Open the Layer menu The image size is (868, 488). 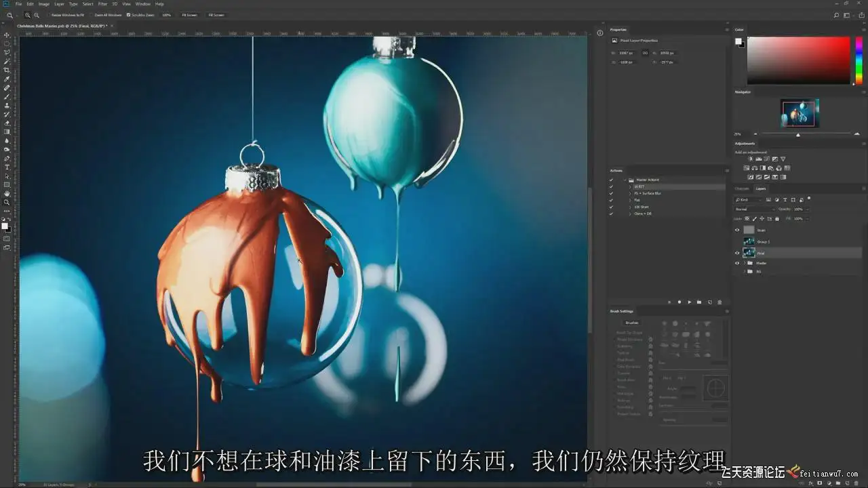[x=60, y=4]
